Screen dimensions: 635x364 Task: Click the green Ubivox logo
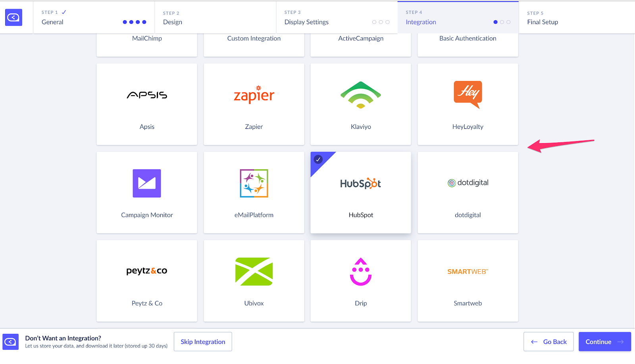[x=254, y=272]
